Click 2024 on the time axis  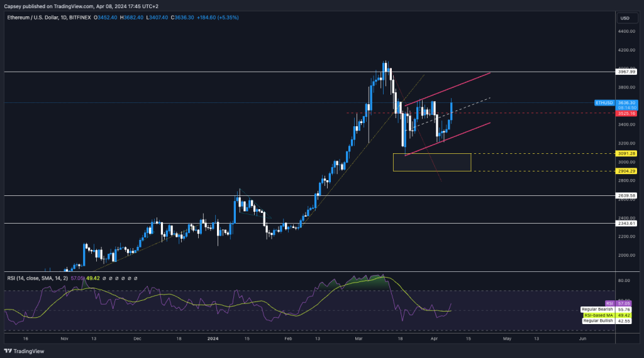pyautogui.click(x=213, y=339)
